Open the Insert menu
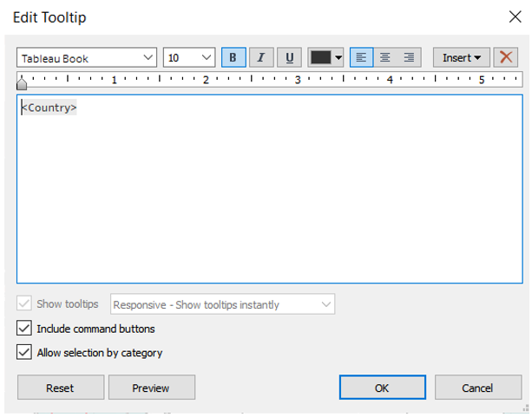The image size is (532, 417). click(461, 57)
